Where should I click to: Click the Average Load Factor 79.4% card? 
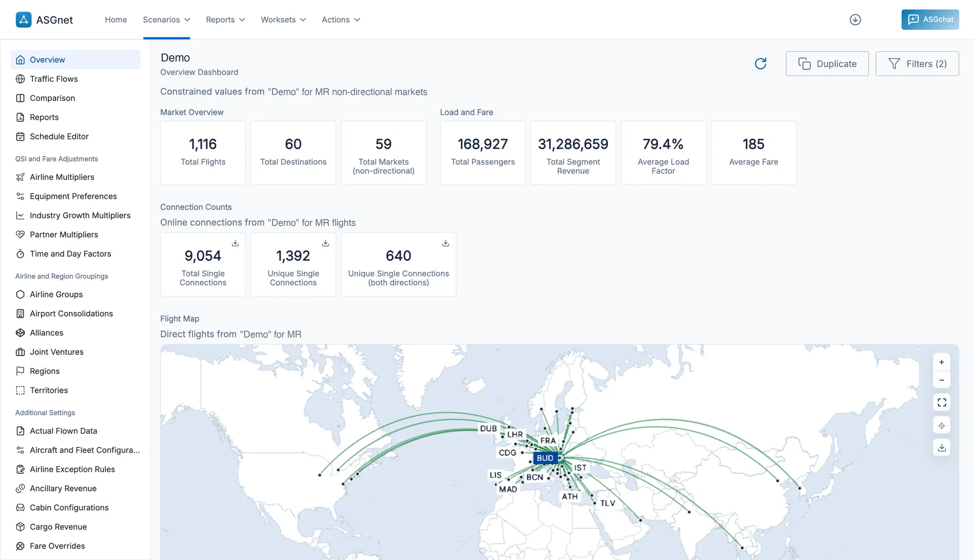tap(663, 153)
